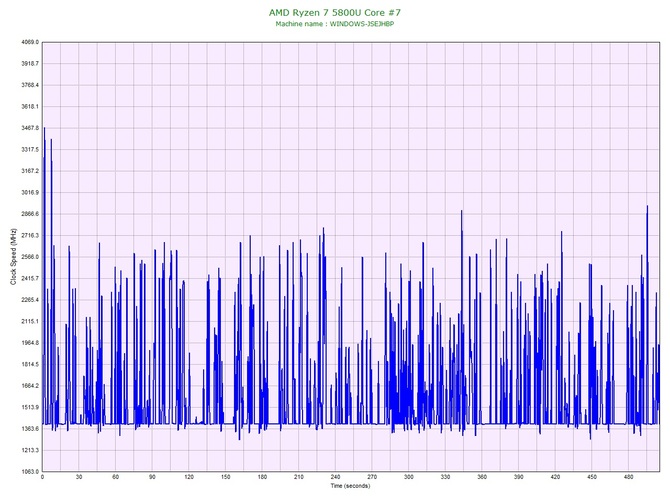This screenshot has height=503, width=670.
Task: Select the 120 seconds x-axis tick
Action: coord(189,477)
